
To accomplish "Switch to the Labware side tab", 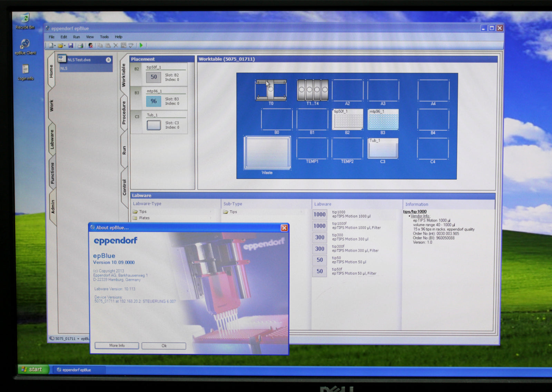I will click(52, 139).
